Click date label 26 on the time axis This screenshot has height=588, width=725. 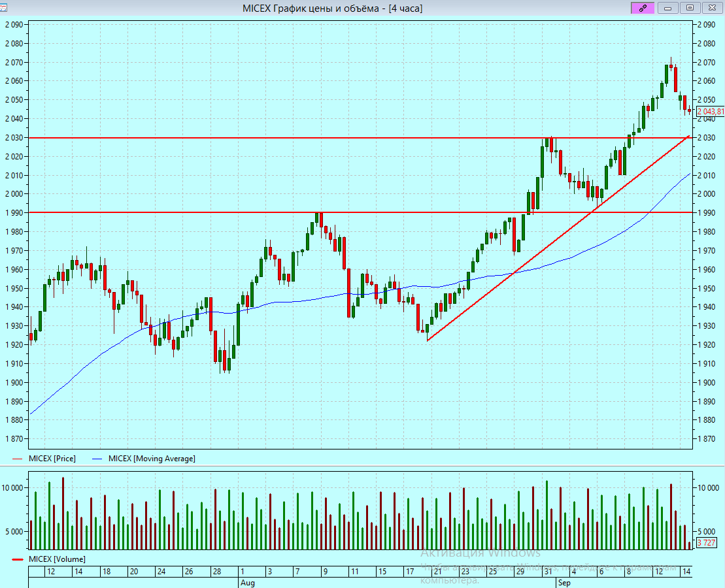(189, 572)
